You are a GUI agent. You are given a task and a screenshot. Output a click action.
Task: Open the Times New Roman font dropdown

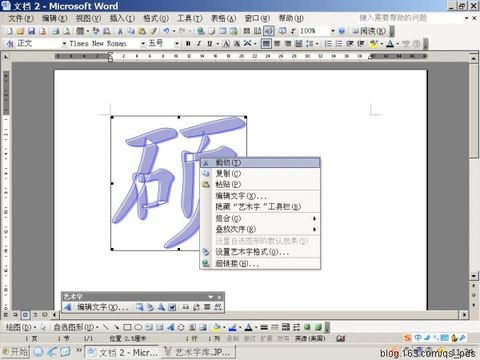click(143, 44)
